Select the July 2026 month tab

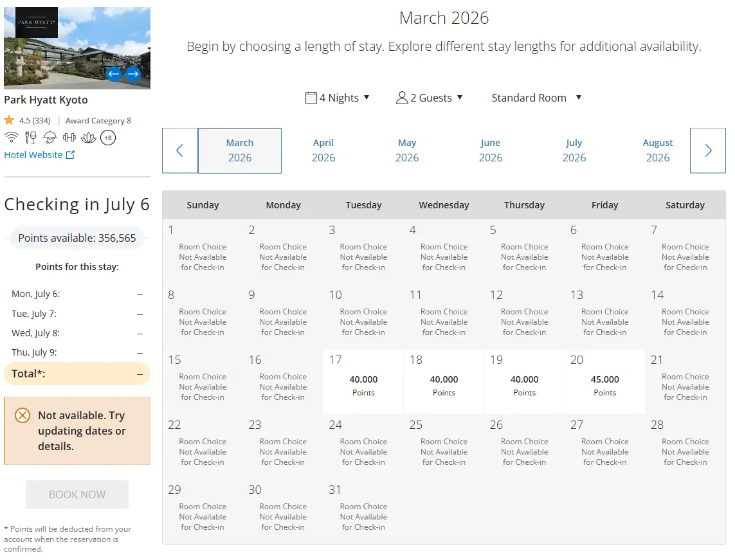(x=574, y=150)
